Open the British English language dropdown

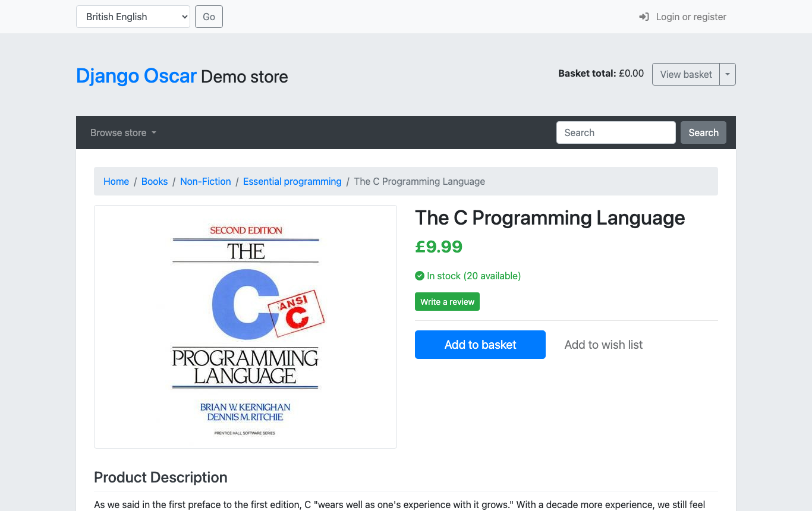tap(133, 17)
